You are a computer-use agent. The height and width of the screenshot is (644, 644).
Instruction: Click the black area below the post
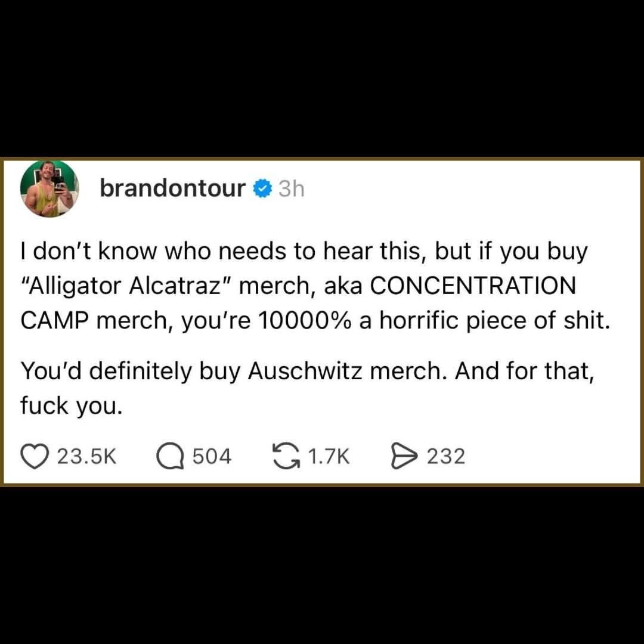(322, 565)
